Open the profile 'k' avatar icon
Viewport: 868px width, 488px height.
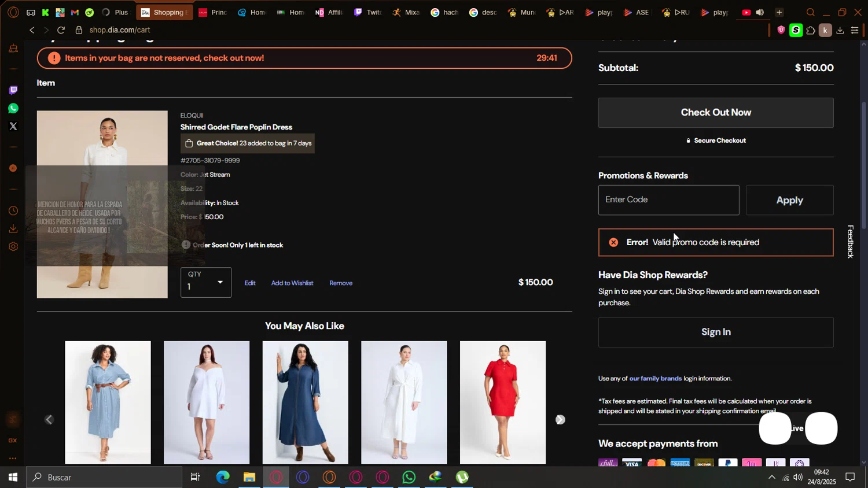(x=825, y=30)
